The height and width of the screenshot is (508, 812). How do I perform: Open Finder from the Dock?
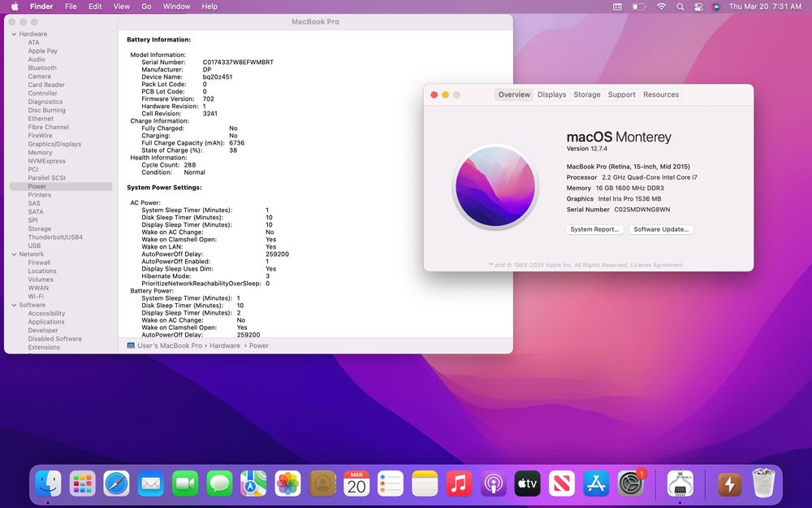(48, 484)
